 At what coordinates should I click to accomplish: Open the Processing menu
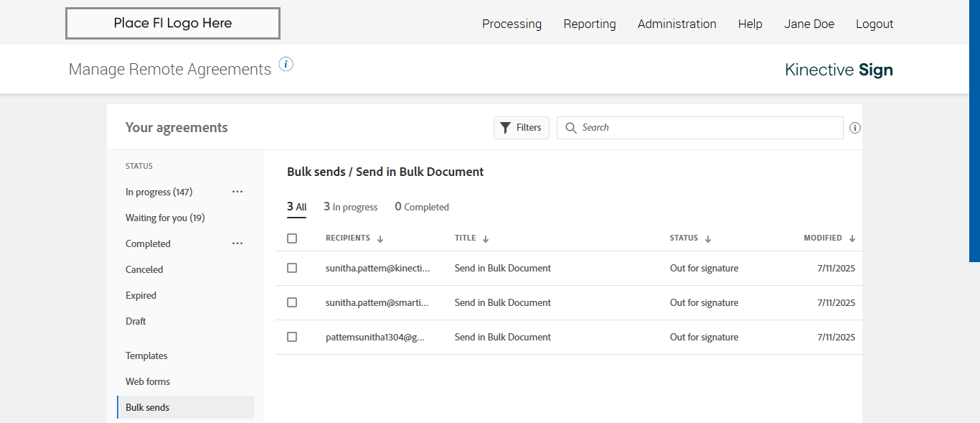512,24
